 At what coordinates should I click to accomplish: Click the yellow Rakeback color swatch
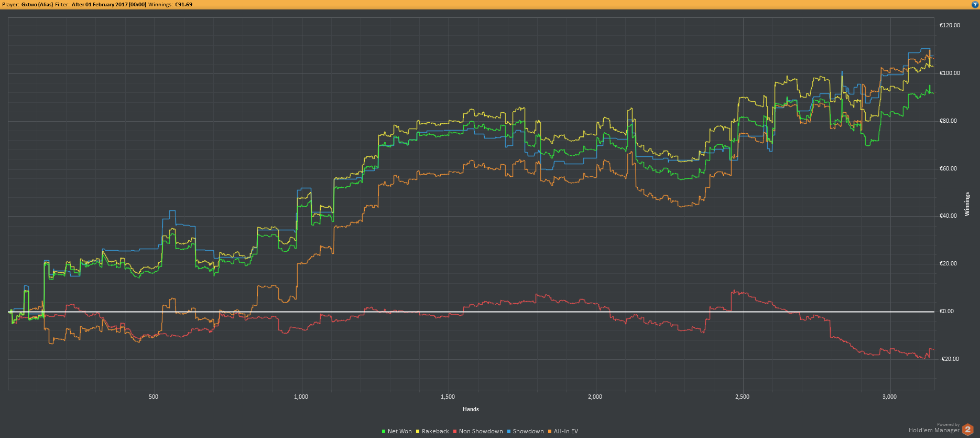[418, 432]
